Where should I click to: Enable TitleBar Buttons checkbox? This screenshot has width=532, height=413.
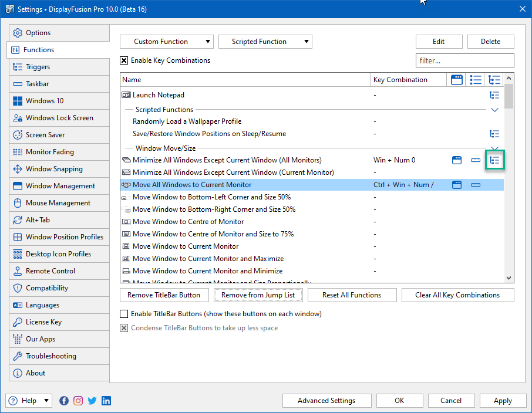point(124,314)
